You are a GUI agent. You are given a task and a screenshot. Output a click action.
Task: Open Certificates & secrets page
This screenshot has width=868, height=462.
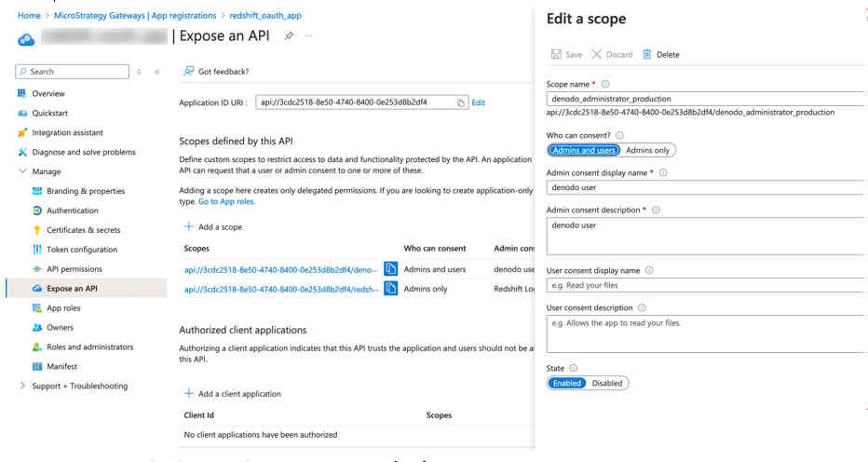(83, 230)
